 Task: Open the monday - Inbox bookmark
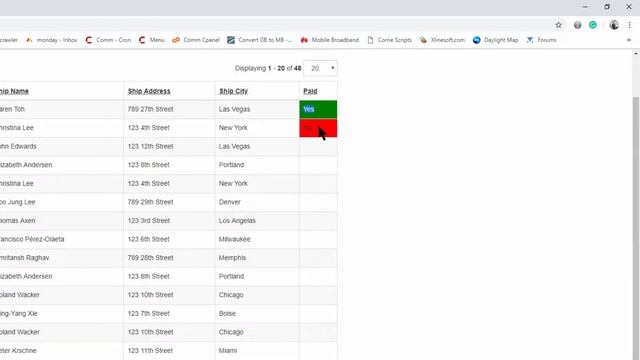point(51,40)
